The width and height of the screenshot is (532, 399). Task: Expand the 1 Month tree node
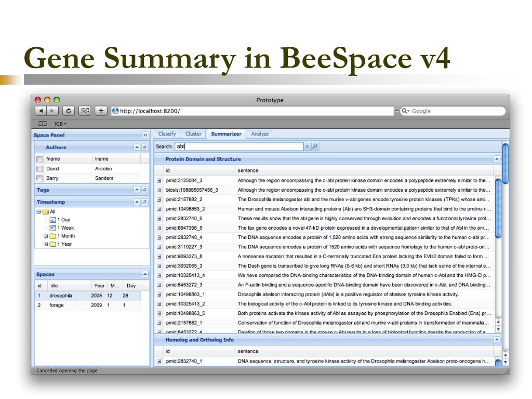click(x=46, y=236)
